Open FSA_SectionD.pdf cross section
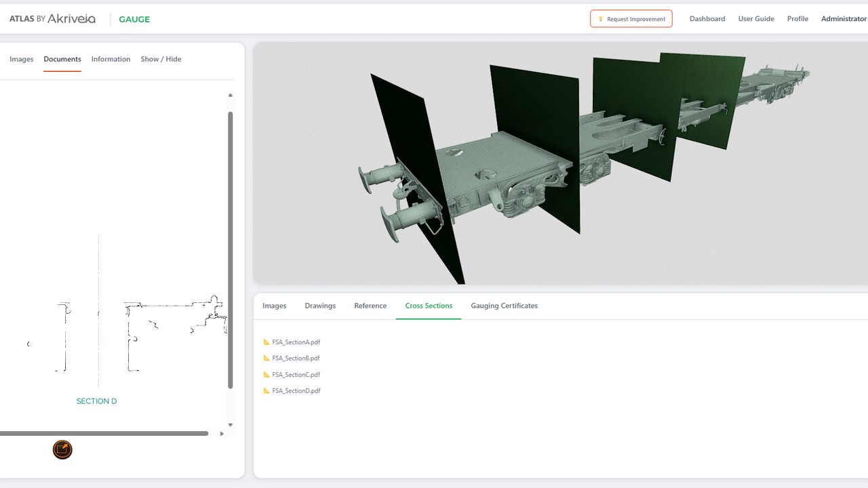868x488 pixels. pyautogui.click(x=292, y=391)
